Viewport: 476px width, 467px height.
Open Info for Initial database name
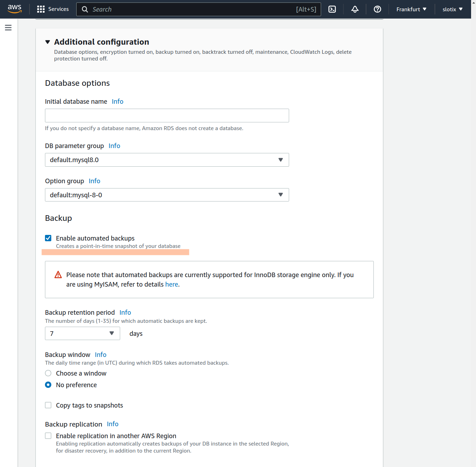pyautogui.click(x=117, y=101)
